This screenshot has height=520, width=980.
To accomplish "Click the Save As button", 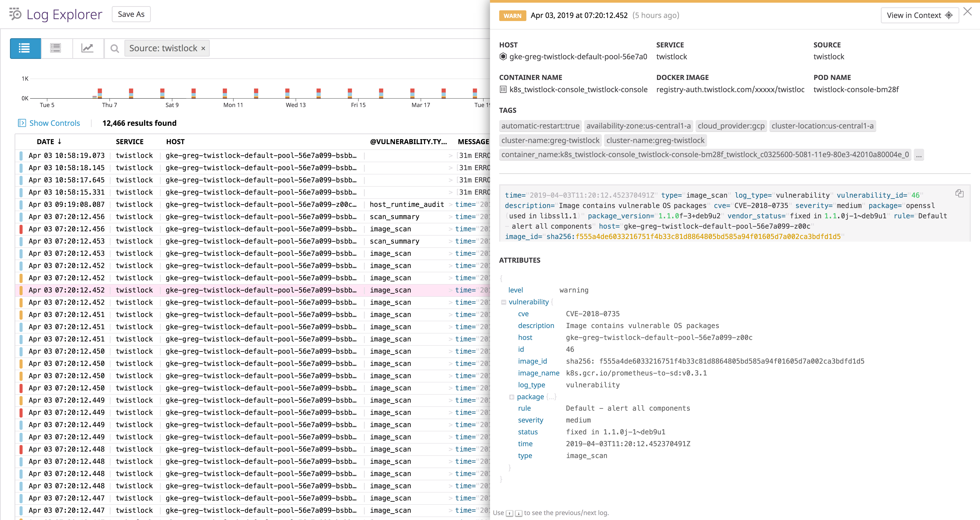I will click(131, 14).
